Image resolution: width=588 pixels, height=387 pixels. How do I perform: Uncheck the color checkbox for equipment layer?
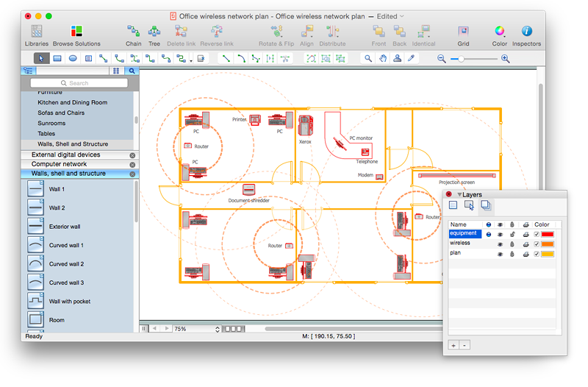tap(536, 234)
